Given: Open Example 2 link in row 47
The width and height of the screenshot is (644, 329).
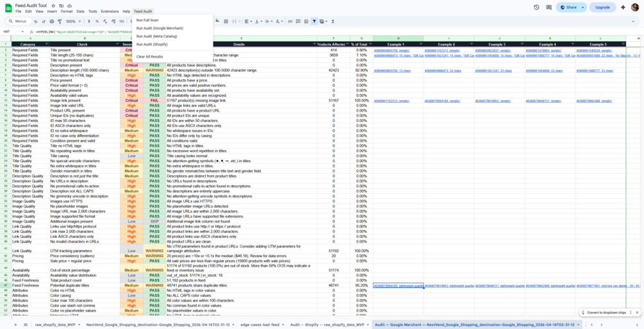Looking at the screenshot, I should (x=449, y=285).
